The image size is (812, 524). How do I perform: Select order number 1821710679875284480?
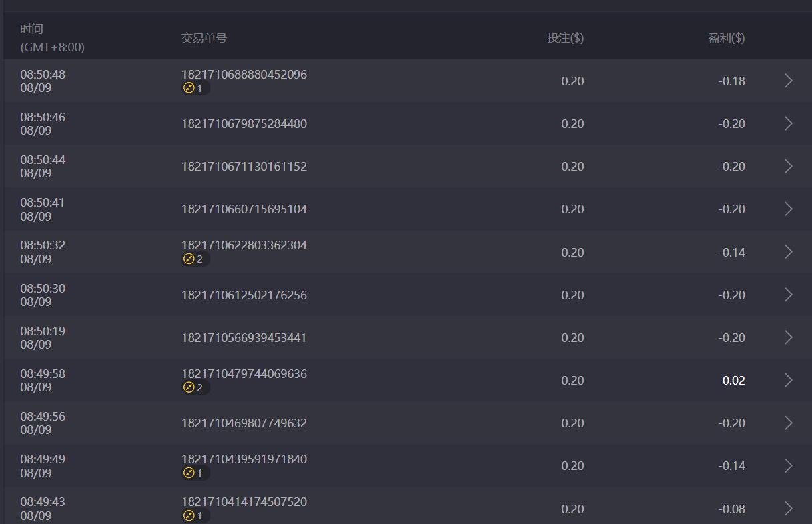tap(244, 124)
